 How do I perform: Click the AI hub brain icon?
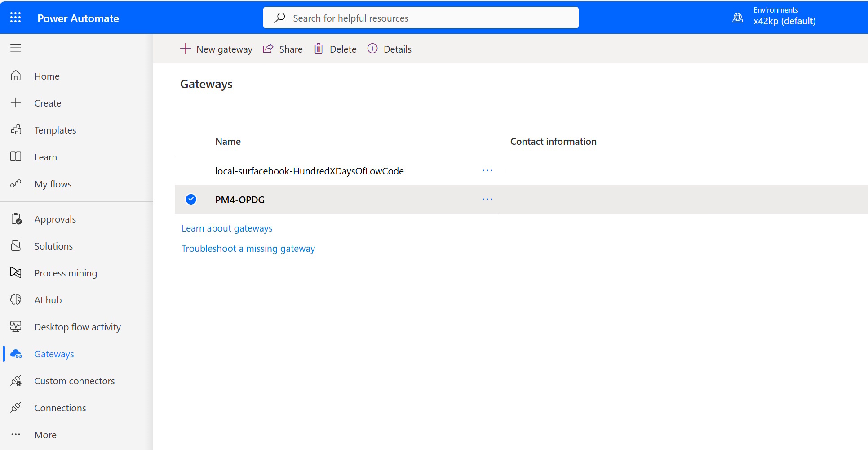click(x=16, y=299)
